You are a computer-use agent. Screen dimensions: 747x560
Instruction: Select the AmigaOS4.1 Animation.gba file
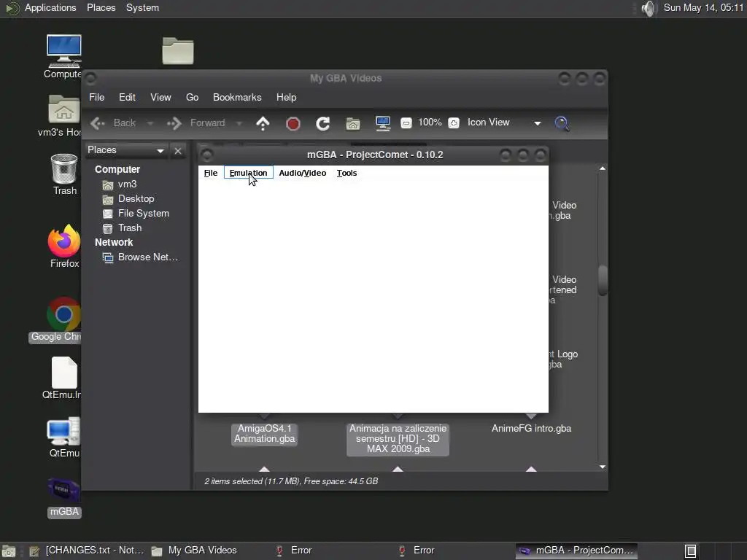(264, 433)
